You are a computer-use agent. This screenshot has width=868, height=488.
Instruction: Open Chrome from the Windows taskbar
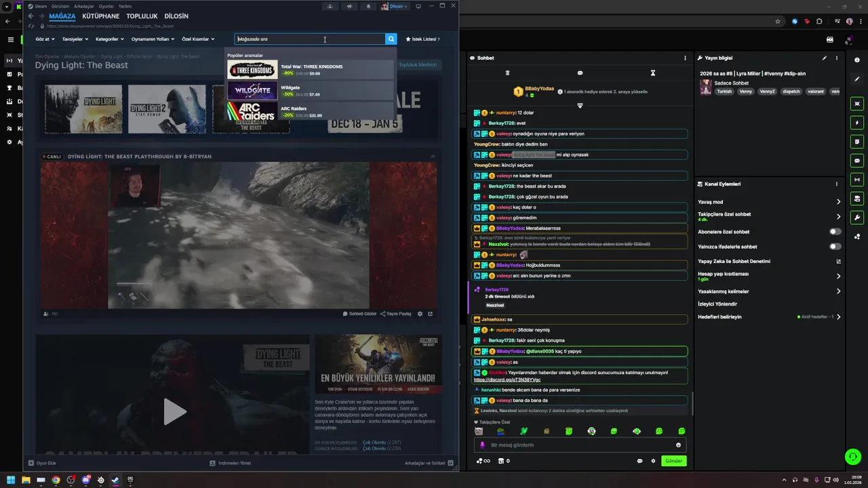tap(56, 480)
